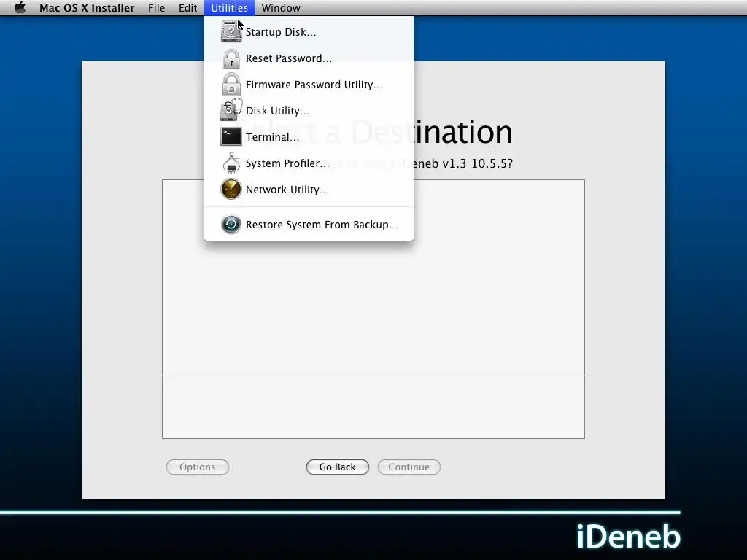Open the Mac OS X Installer menu

coord(87,7)
